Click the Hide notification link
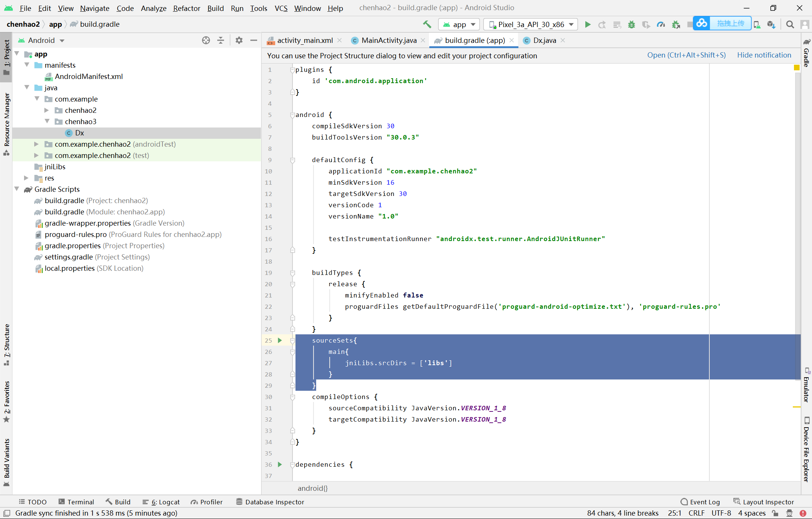Viewport: 812px width, 519px height. pyautogui.click(x=764, y=55)
